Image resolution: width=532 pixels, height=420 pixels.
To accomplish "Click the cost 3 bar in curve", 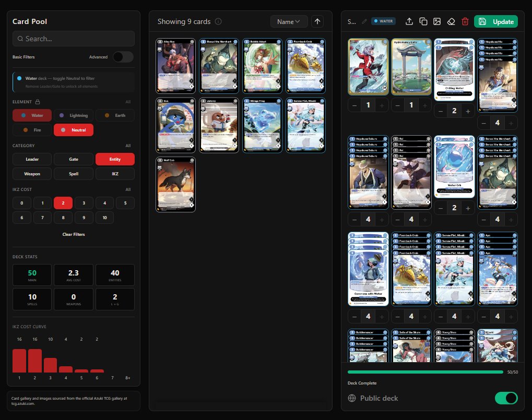I will (x=50, y=365).
